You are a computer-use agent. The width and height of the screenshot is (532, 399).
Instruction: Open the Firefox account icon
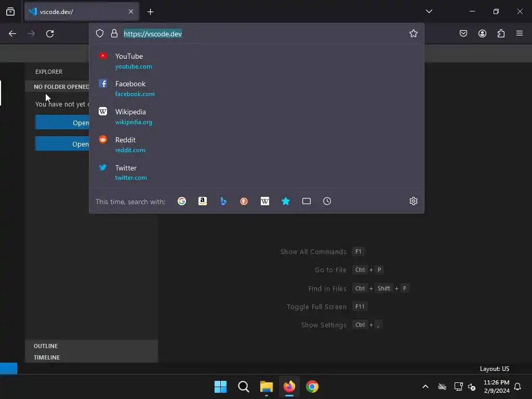coord(482,33)
